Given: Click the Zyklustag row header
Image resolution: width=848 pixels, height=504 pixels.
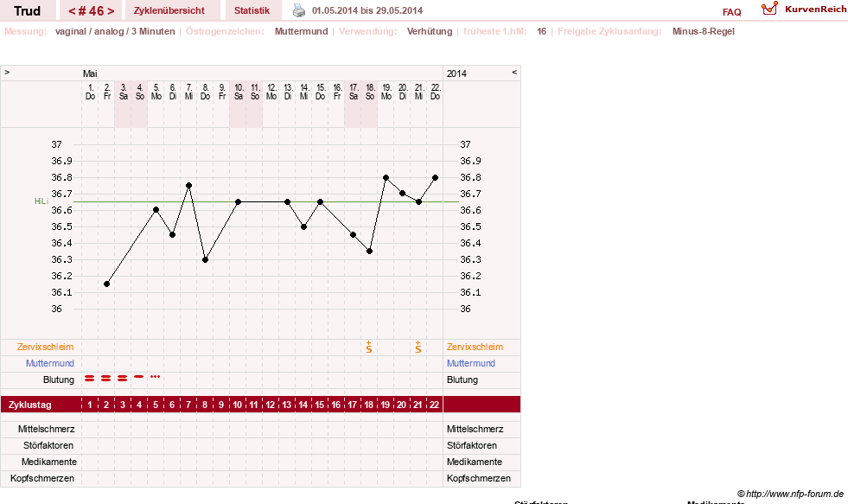Looking at the screenshot, I should click(x=29, y=405).
